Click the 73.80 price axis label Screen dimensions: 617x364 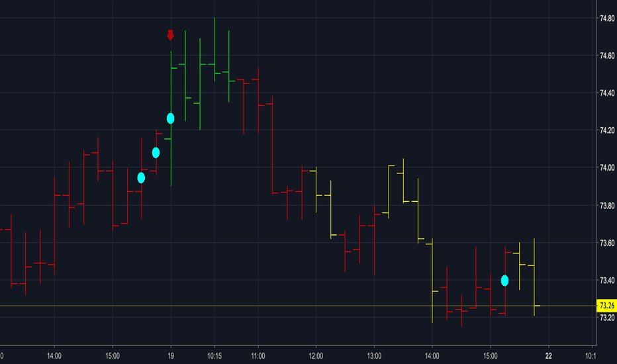point(607,206)
